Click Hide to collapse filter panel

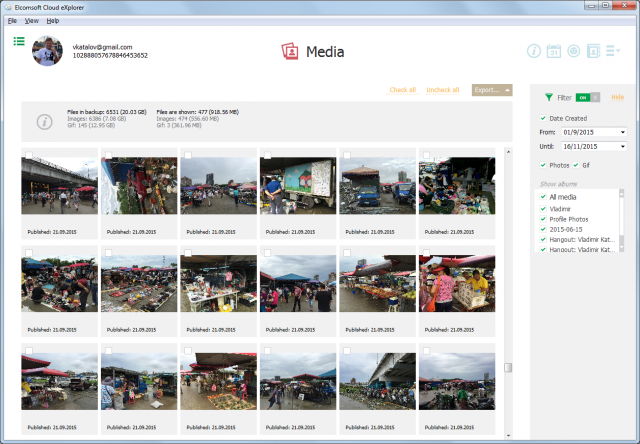point(617,97)
